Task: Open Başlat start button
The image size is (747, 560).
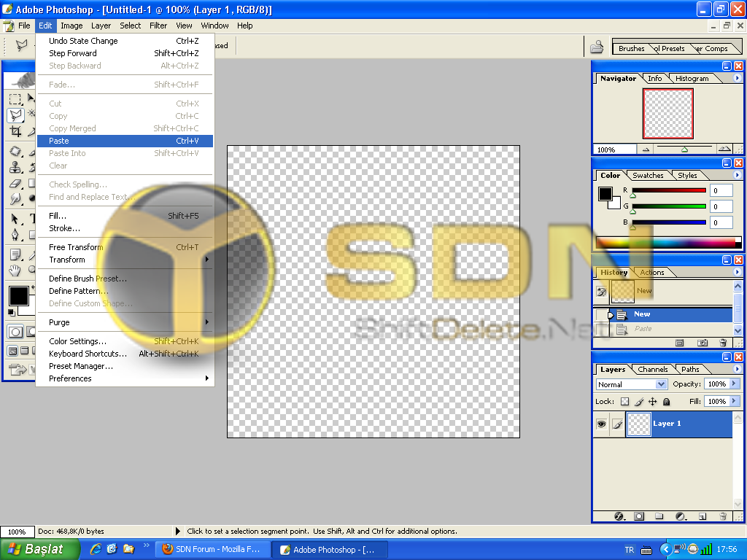Action: click(x=40, y=549)
